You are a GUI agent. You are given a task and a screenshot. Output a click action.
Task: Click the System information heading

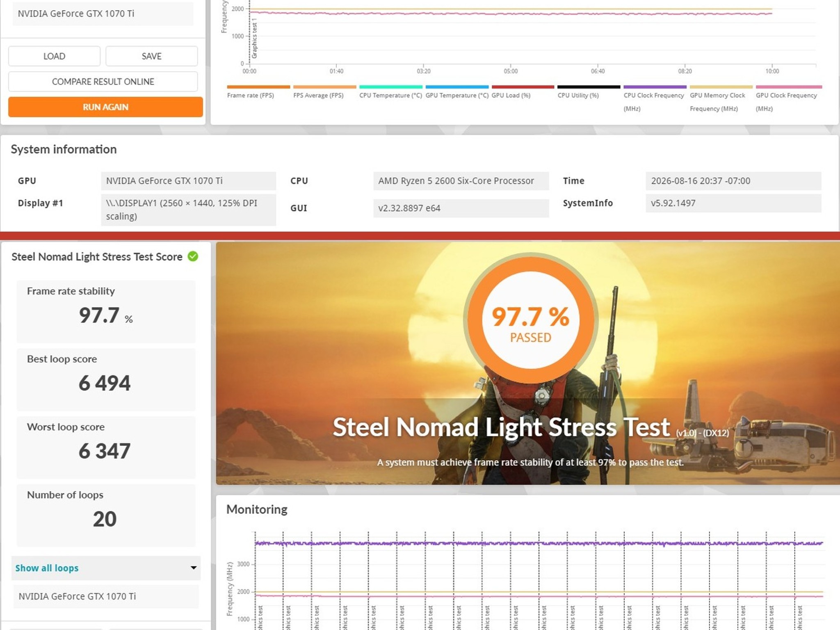click(x=64, y=149)
